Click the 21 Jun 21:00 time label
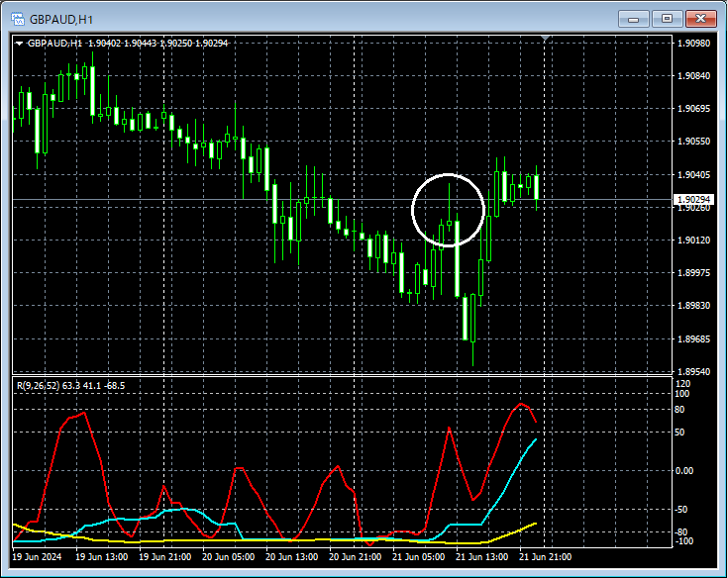 [x=545, y=556]
